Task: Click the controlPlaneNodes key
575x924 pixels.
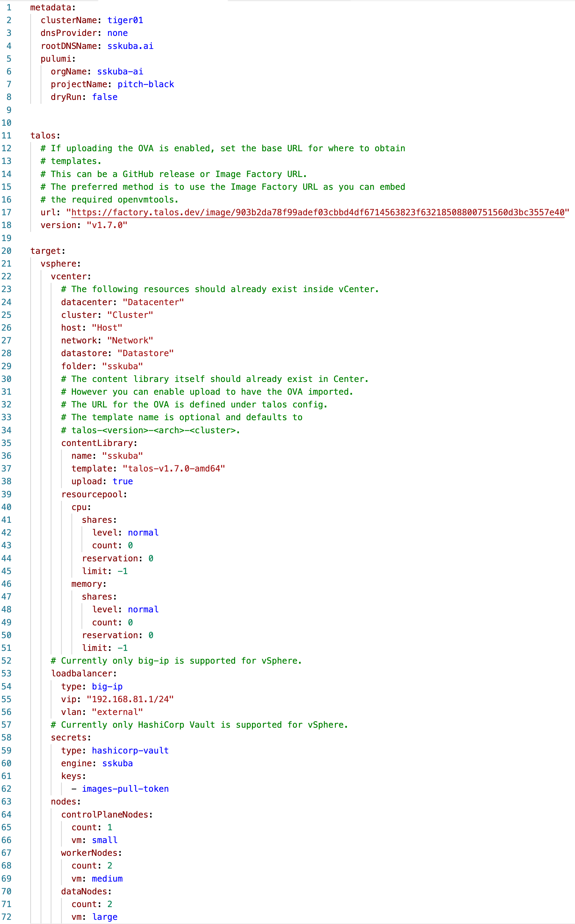Action: (105, 815)
